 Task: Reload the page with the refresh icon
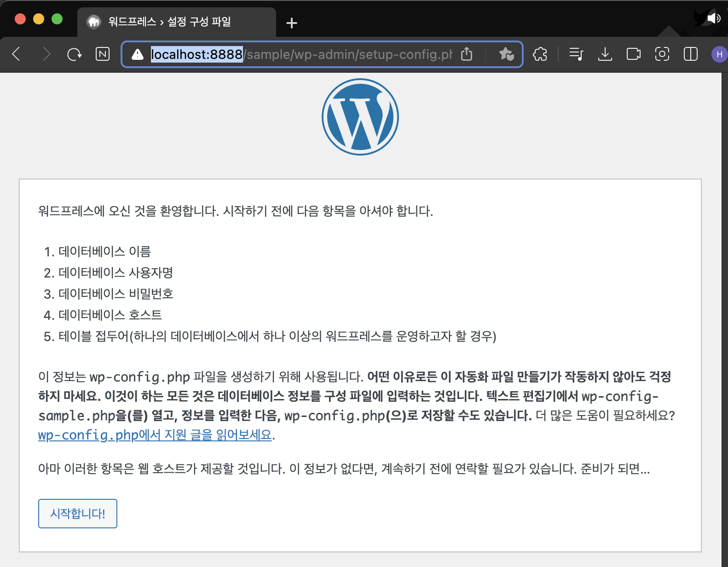(74, 54)
